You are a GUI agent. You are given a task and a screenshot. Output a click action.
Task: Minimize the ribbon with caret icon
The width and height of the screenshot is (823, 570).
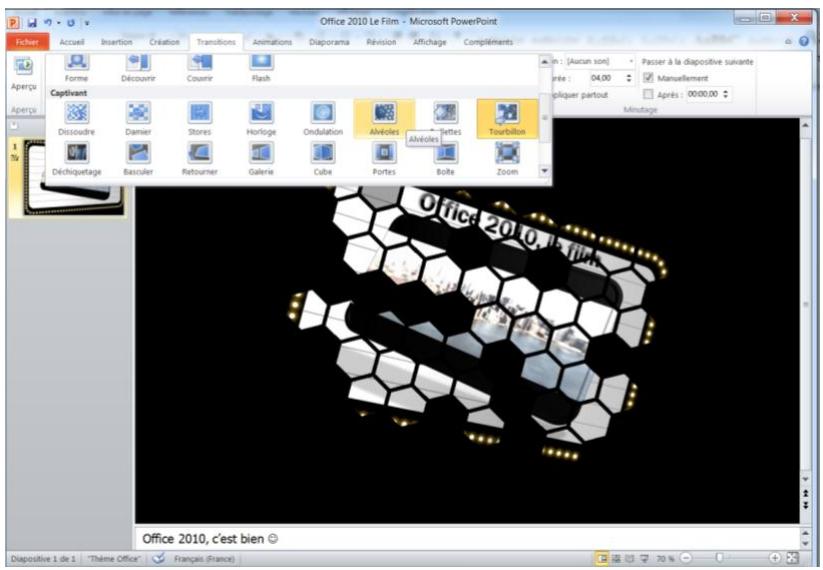click(788, 41)
